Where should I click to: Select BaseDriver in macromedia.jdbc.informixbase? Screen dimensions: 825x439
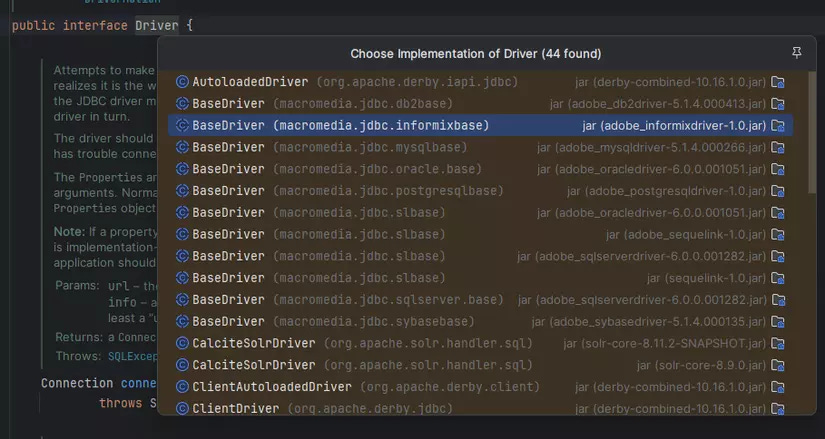tap(480, 125)
